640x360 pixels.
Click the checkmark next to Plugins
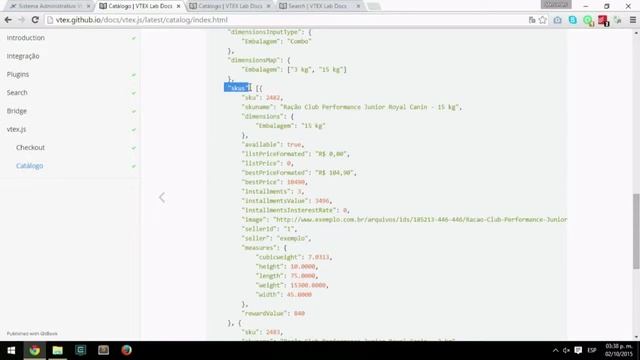pyautogui.click(x=133, y=75)
